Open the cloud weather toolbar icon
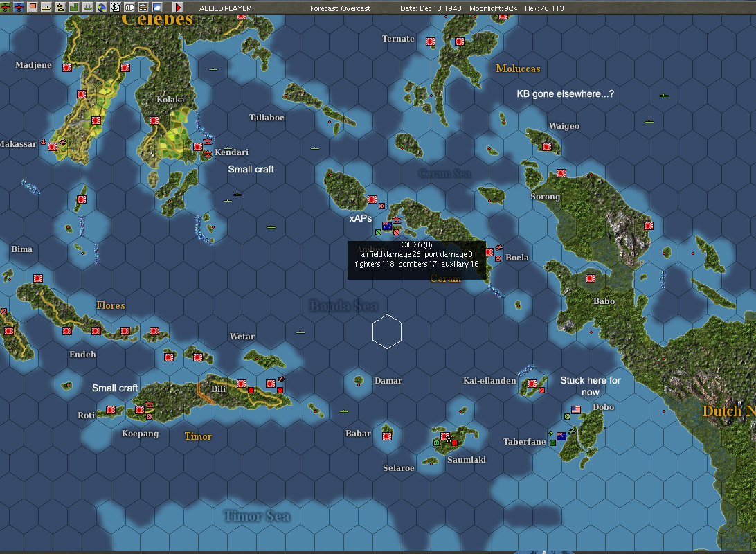756x554 pixels. (157, 7)
